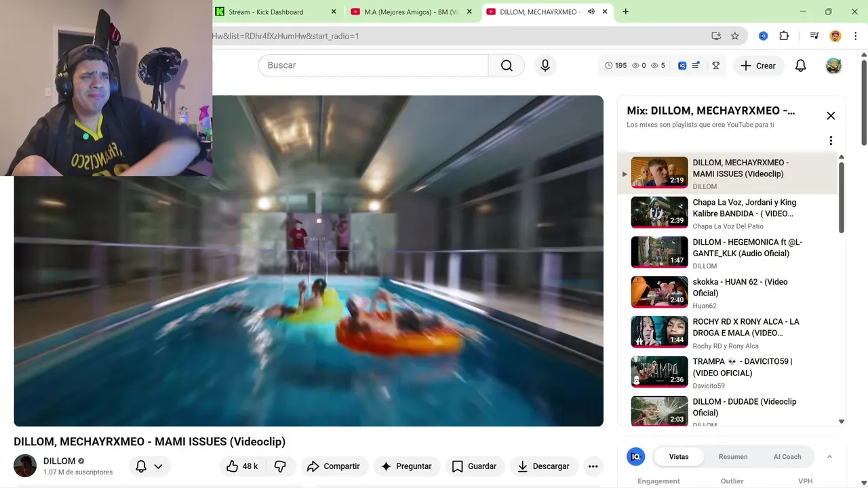Open the mix playlist three-dot options
Screen dimensions: 868x488
(831, 141)
